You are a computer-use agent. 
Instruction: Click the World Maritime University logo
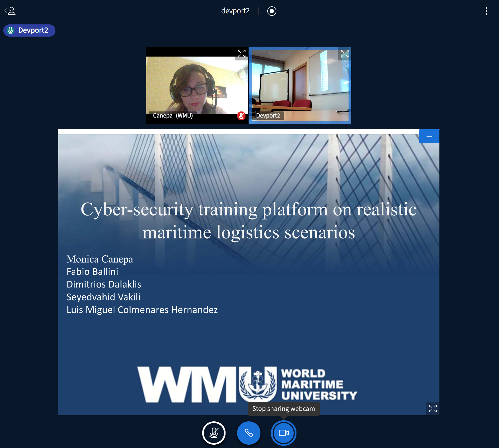pos(247,384)
